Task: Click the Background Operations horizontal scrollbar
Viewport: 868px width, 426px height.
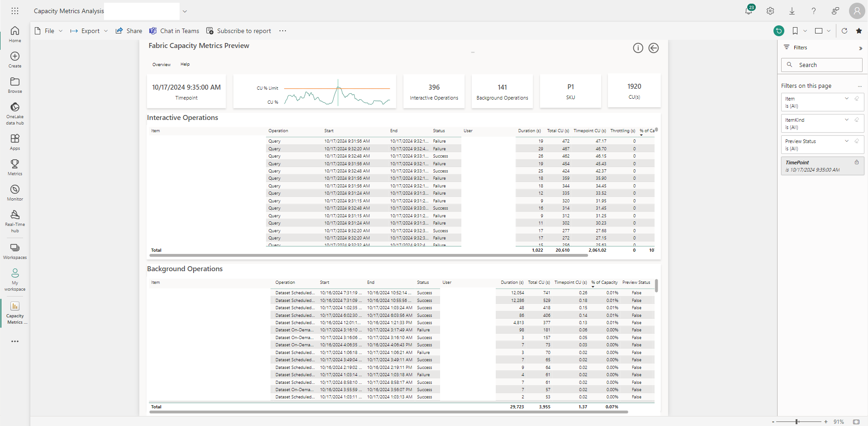Action: pyautogui.click(x=389, y=412)
